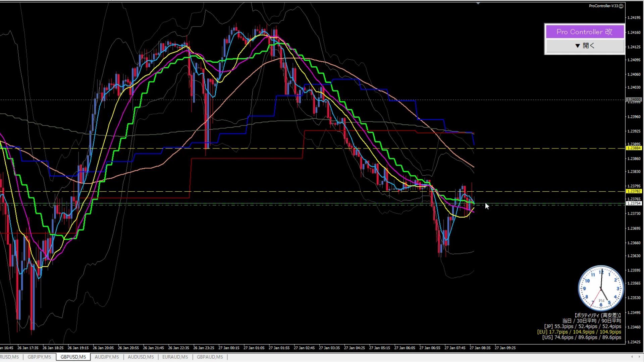Click the 27 Jan 08:35 time label
644x362 pixels.
click(x=480, y=348)
